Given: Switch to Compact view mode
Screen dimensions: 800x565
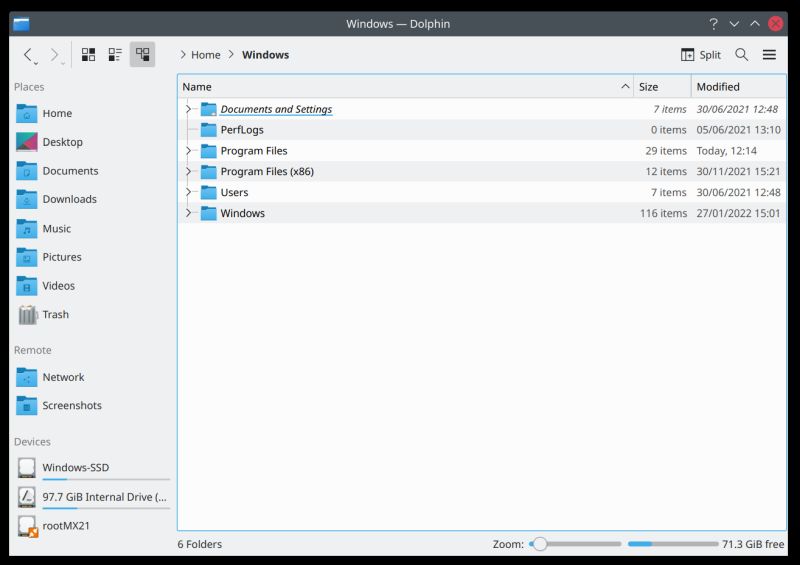Looking at the screenshot, I should pos(115,55).
